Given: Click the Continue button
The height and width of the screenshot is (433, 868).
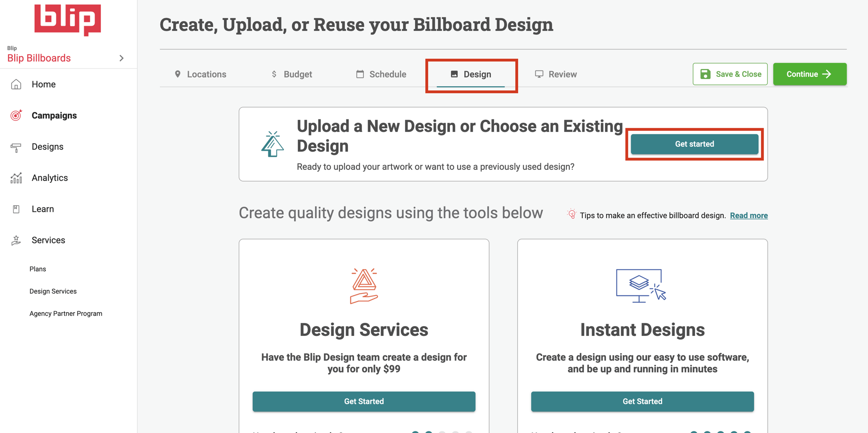Looking at the screenshot, I should [810, 74].
